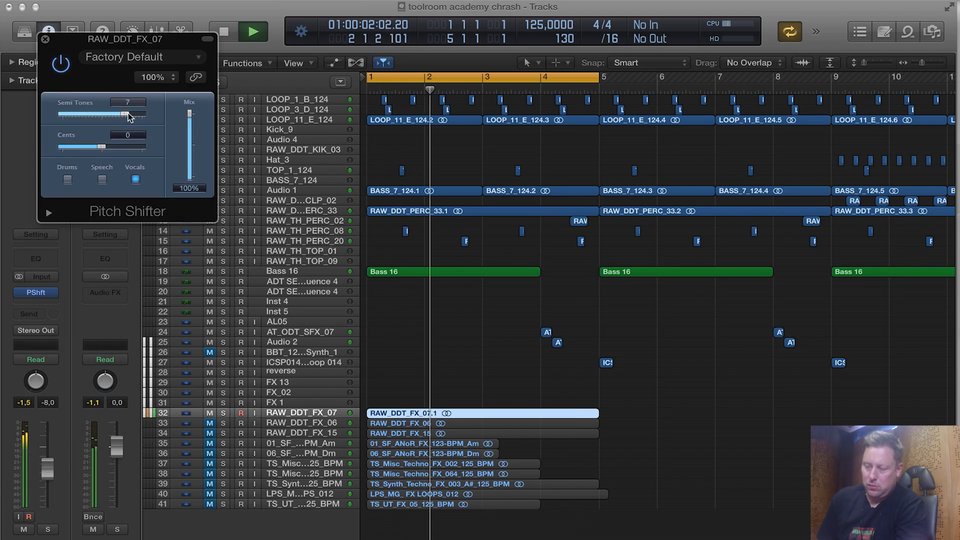Toggle Show Automation icon

point(333,63)
